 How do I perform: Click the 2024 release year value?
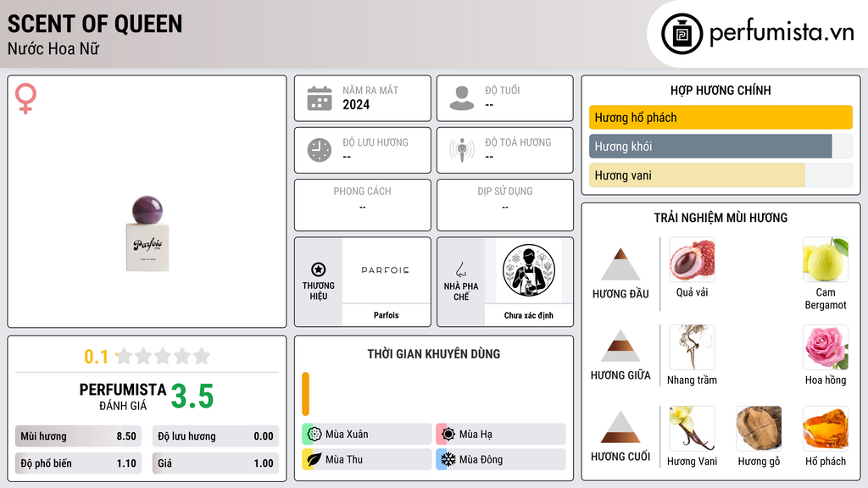tap(356, 104)
